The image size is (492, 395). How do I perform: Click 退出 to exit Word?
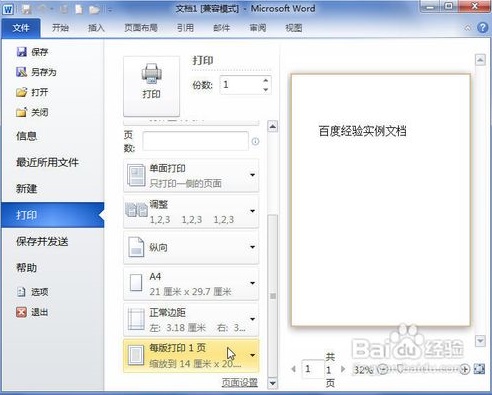click(32, 312)
